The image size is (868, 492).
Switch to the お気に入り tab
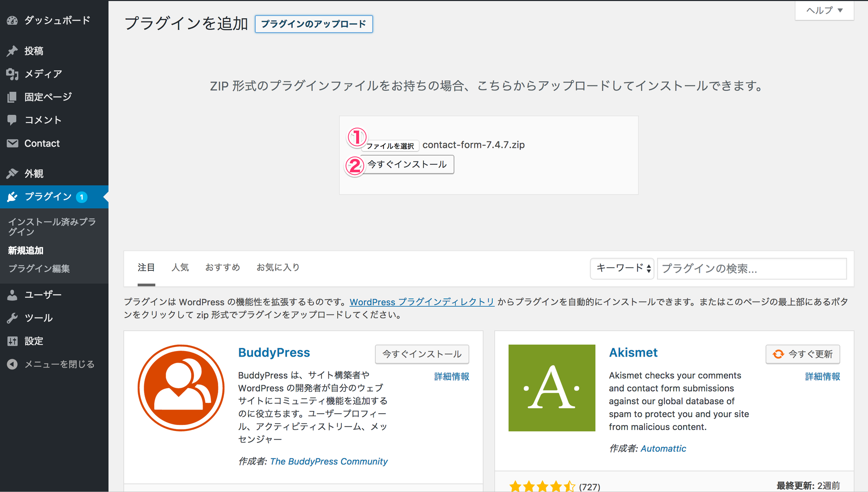pyautogui.click(x=278, y=268)
